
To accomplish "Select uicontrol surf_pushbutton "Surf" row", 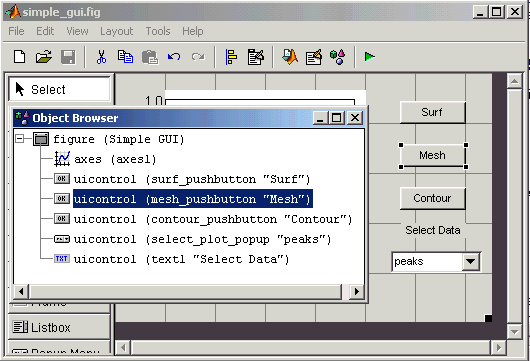I will click(192, 179).
